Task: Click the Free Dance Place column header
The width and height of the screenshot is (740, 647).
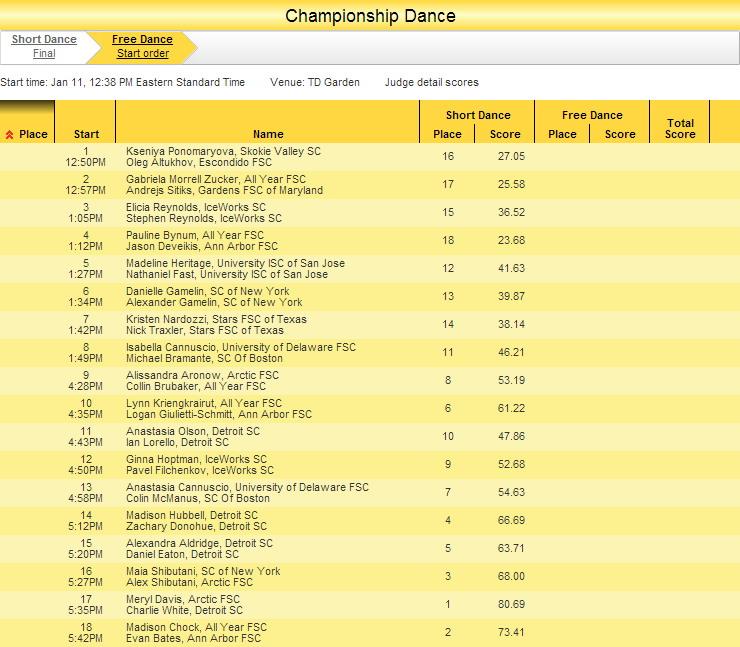Action: [x=562, y=134]
